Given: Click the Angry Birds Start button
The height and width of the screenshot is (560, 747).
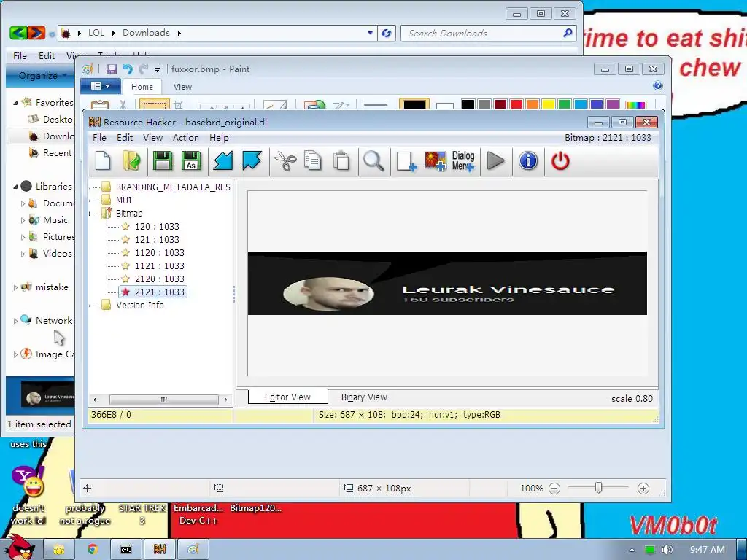Looking at the screenshot, I should [x=20, y=548].
